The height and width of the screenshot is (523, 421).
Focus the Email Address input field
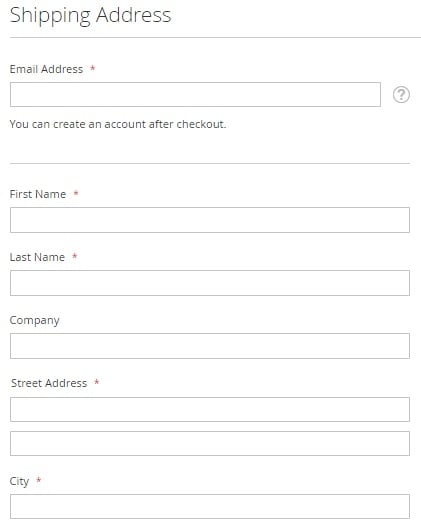tap(195, 94)
